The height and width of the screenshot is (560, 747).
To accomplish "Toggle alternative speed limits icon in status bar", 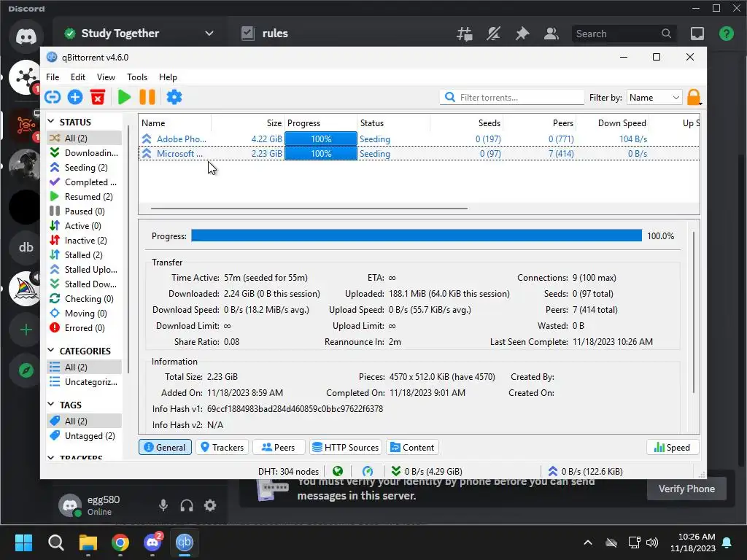I will pos(368,471).
